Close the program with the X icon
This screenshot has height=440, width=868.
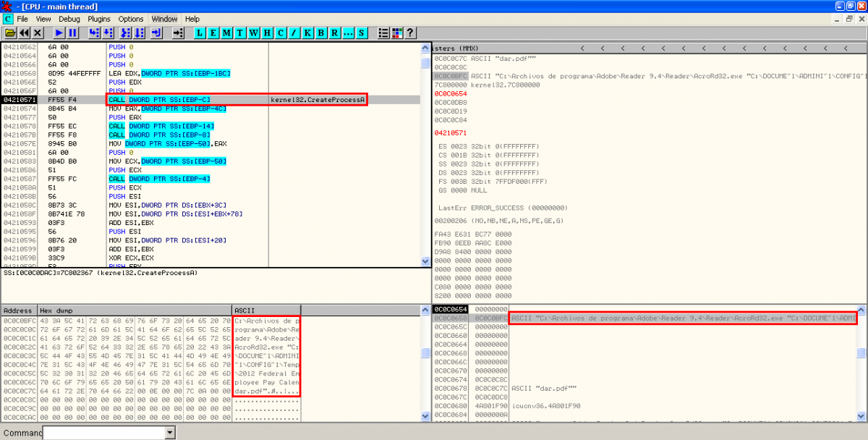tap(38, 33)
